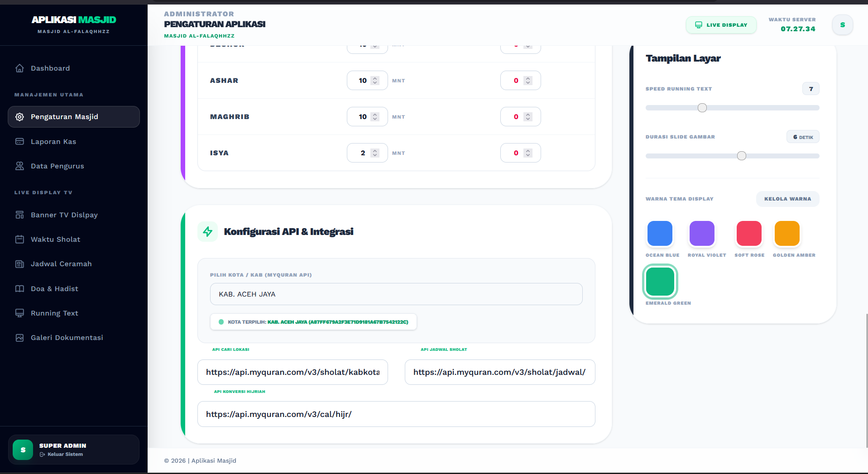Open the Pilih Kota / Kab selector
The height and width of the screenshot is (474, 868).
[396, 294]
